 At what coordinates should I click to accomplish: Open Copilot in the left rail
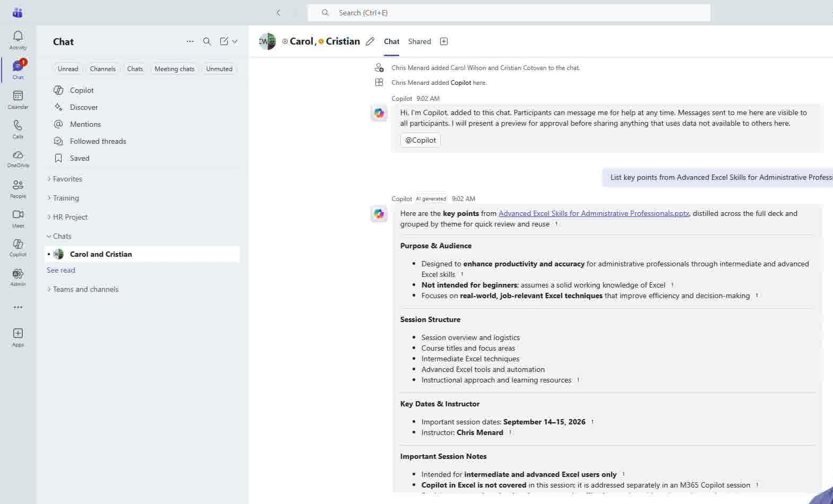(x=18, y=247)
